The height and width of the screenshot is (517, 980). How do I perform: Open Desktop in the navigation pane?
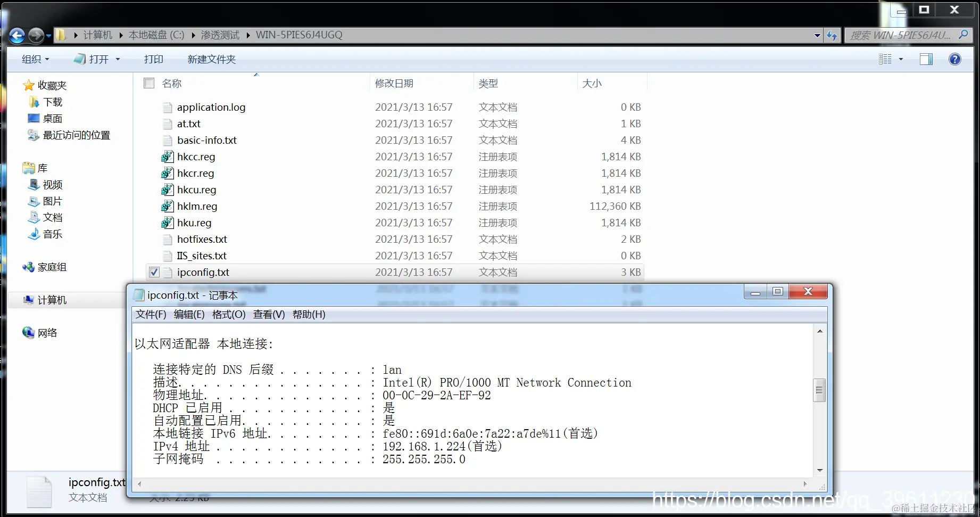pyautogui.click(x=53, y=118)
